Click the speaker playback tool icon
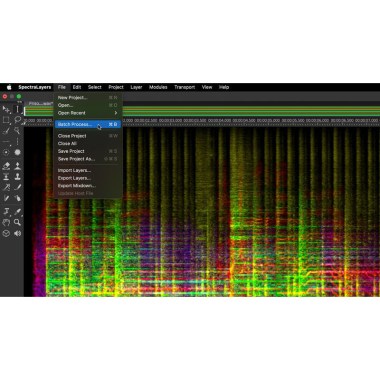 (17, 233)
